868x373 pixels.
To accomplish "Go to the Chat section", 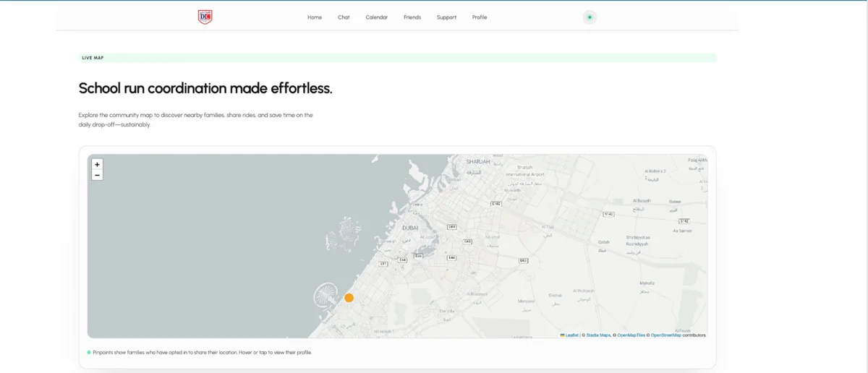I will pos(344,17).
